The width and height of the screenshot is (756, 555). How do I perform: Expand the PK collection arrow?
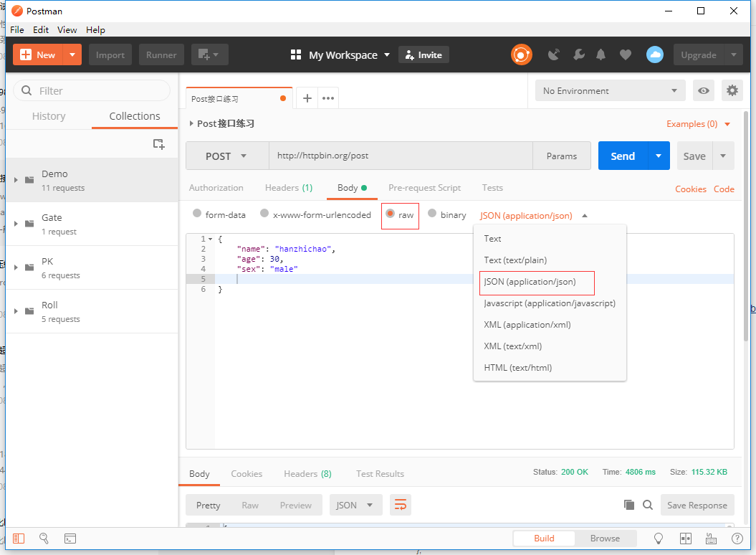16,267
